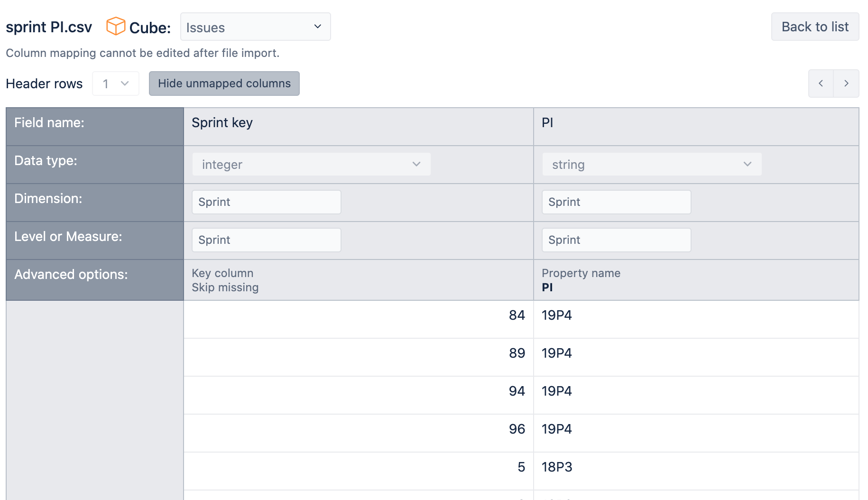This screenshot has width=868, height=500.
Task: Select the cell with value 94
Action: 359,395
